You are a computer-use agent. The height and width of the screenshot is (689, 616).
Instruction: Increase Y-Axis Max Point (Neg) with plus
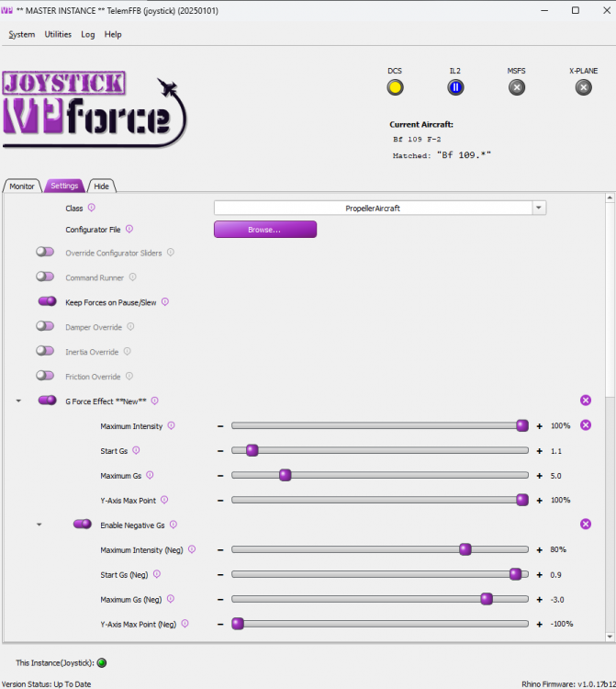click(540, 625)
